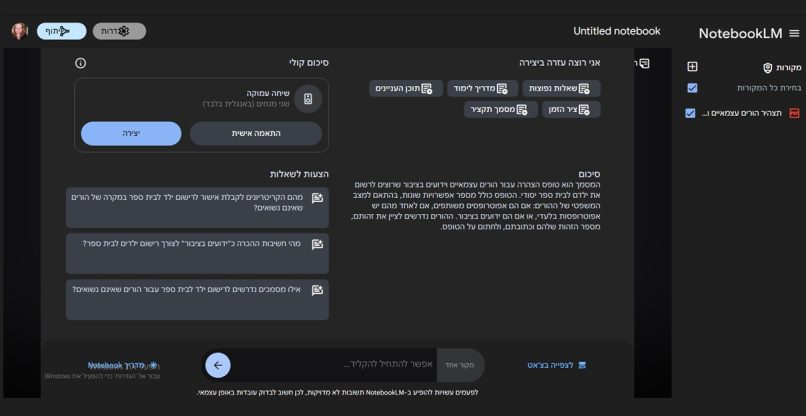Create a 'תוכן העניינים' table of contents
Screen dimensions: 806x416
406,88
